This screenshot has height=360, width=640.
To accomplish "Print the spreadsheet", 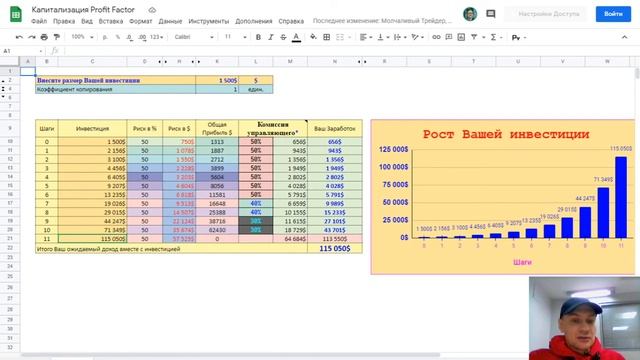I will (x=44, y=37).
